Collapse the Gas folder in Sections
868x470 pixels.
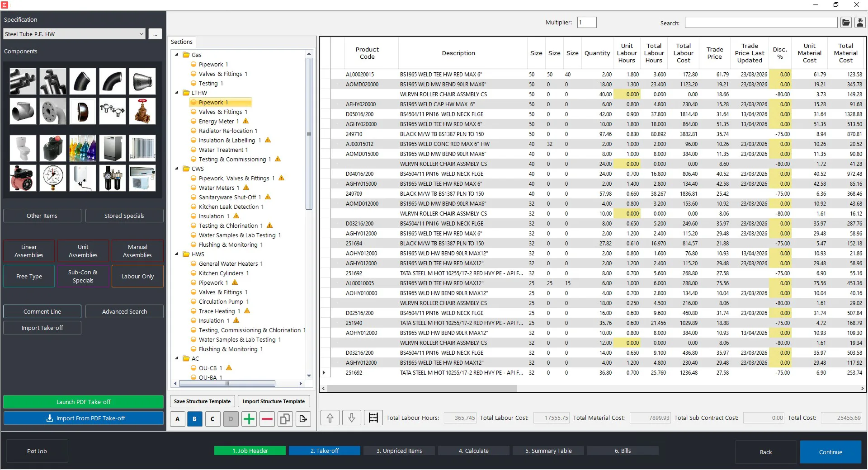coord(177,55)
